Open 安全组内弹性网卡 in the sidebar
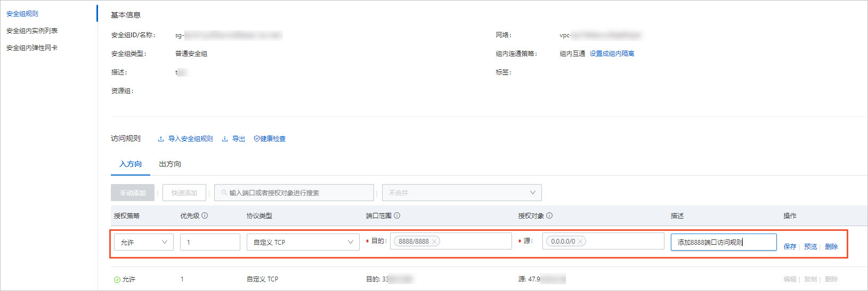Screen dimensions: 868x291 (x=32, y=48)
